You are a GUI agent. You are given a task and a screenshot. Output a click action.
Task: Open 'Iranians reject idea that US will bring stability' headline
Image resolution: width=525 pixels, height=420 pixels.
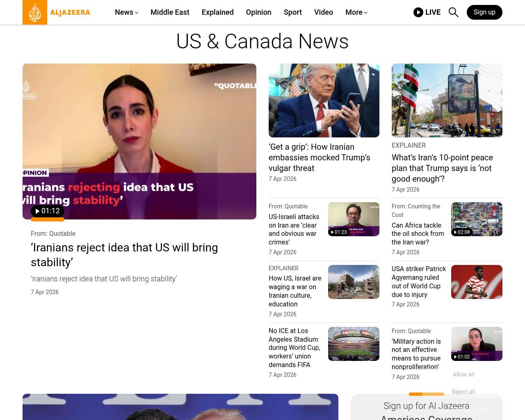click(124, 255)
